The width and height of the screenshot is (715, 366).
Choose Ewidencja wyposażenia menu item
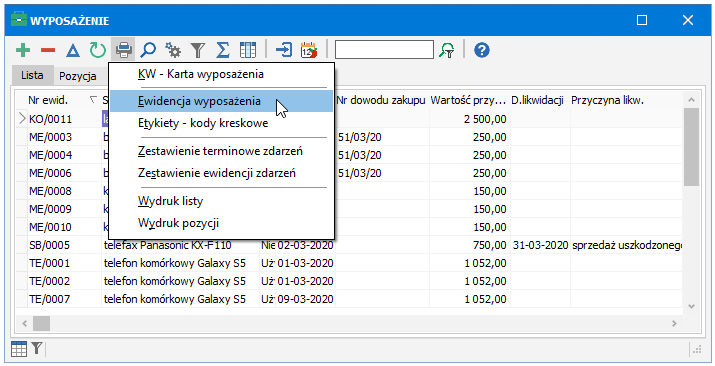[222, 101]
